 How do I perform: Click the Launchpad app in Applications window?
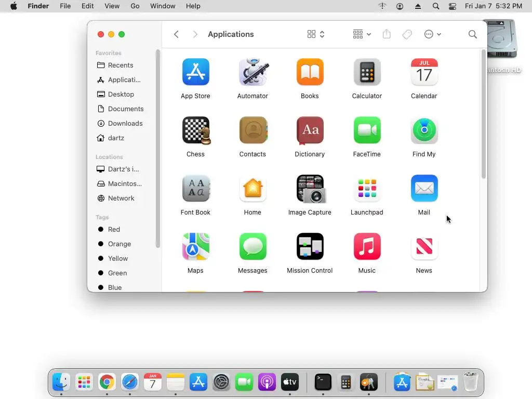point(367,188)
